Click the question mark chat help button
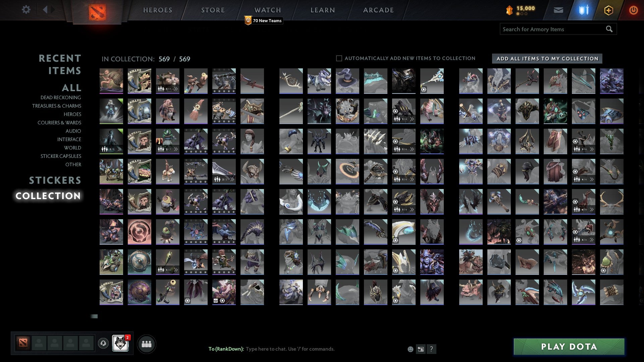 point(431,349)
